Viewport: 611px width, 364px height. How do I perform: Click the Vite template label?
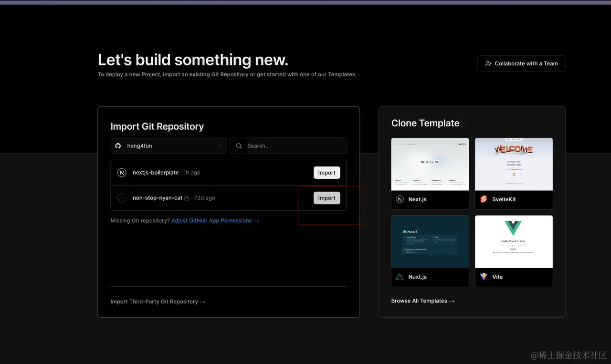497,277
